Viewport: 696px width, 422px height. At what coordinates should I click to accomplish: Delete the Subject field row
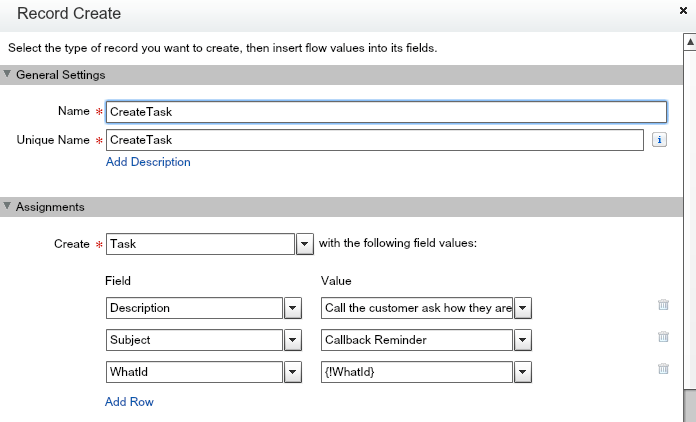(x=662, y=337)
